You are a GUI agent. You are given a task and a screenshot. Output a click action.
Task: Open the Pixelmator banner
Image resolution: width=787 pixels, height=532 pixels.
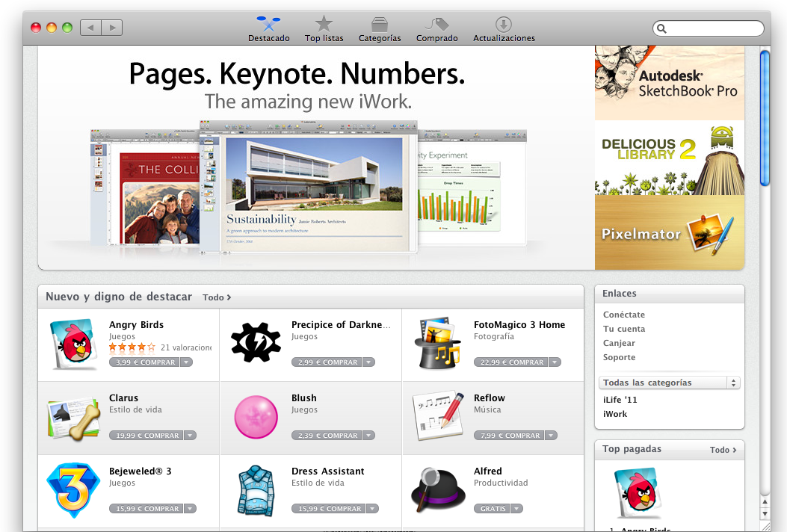tap(670, 232)
